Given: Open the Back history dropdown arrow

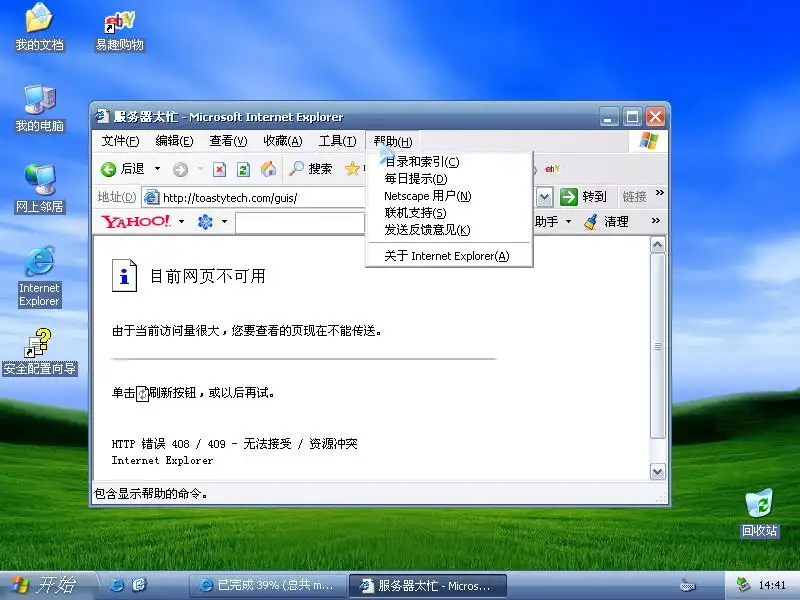Looking at the screenshot, I should pos(157,168).
